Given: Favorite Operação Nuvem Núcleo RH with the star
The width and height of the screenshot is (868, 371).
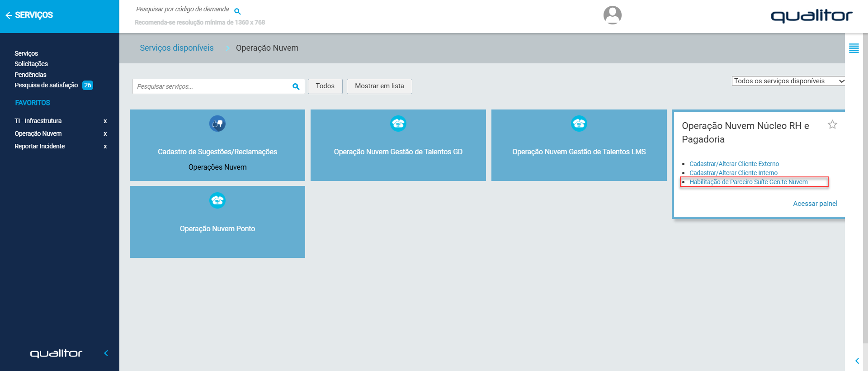Looking at the screenshot, I should click(x=832, y=124).
